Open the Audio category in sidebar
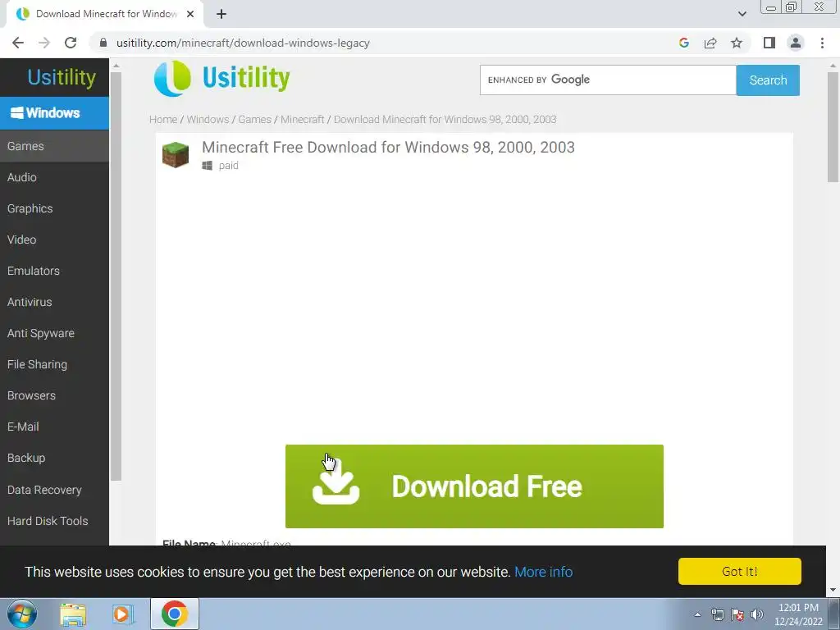 (x=54, y=177)
